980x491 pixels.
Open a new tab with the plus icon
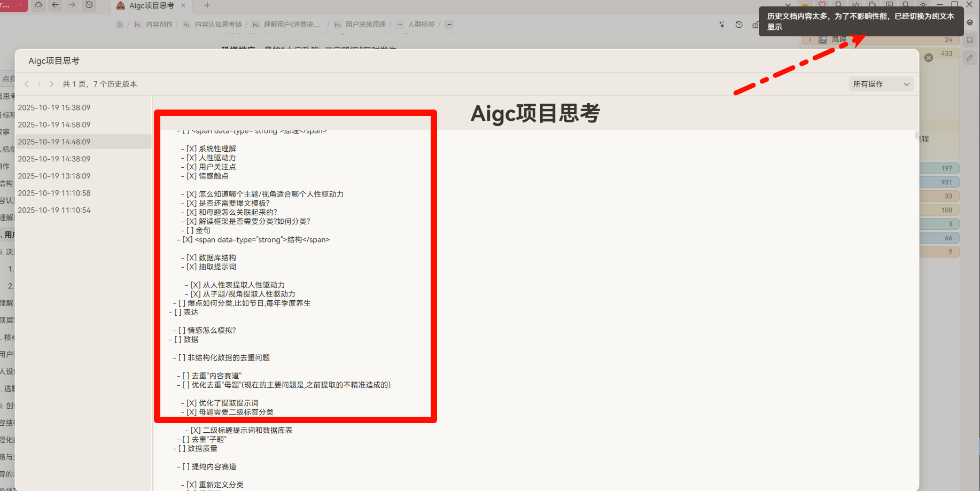coord(207,5)
